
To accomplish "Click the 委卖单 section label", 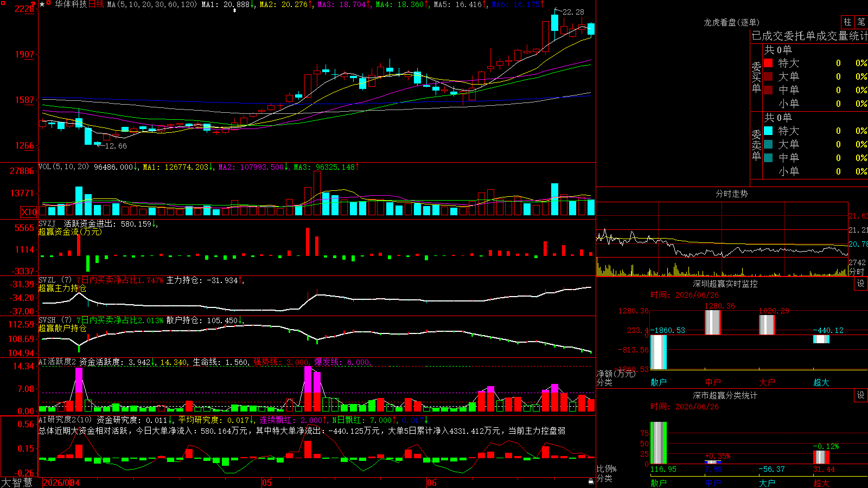I will 756,145.
